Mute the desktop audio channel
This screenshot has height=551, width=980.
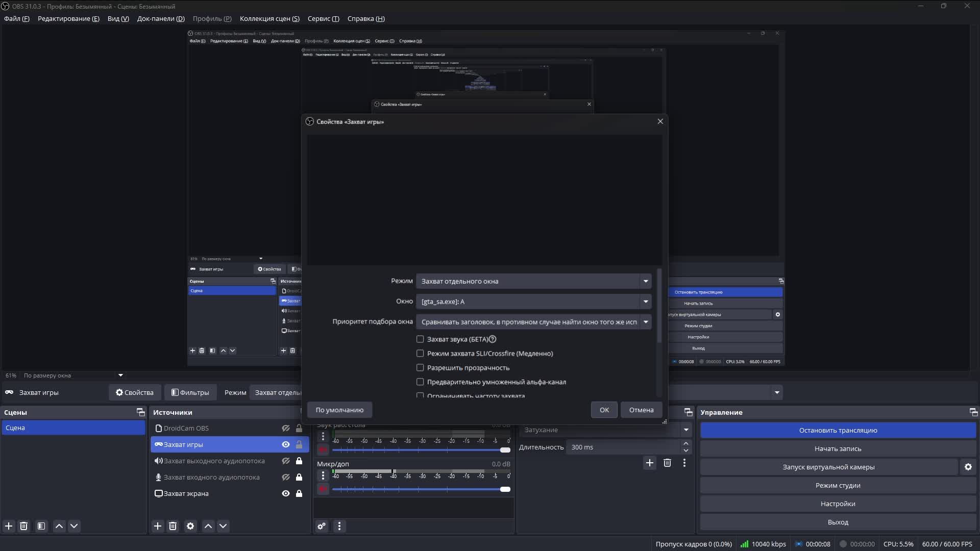click(323, 450)
